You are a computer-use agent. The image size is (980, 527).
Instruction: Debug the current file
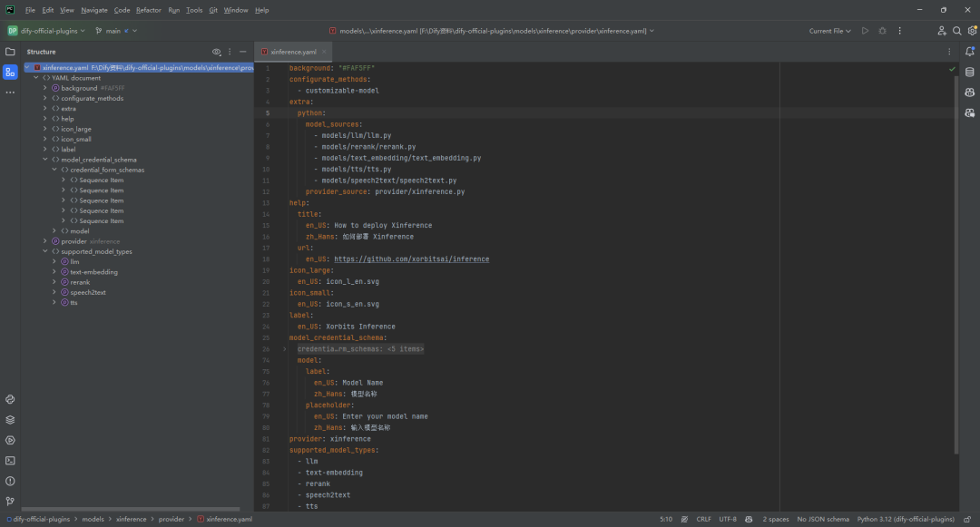[x=883, y=31]
